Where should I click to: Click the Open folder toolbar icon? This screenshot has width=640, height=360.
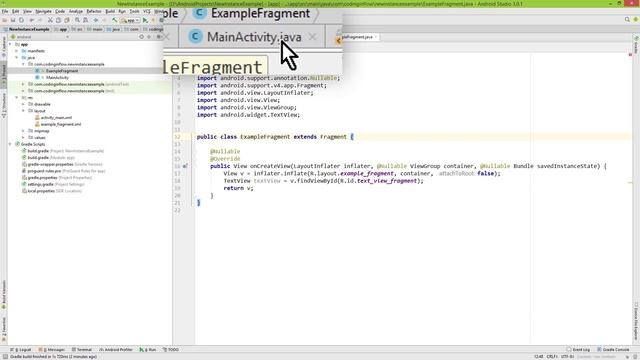(5, 20)
